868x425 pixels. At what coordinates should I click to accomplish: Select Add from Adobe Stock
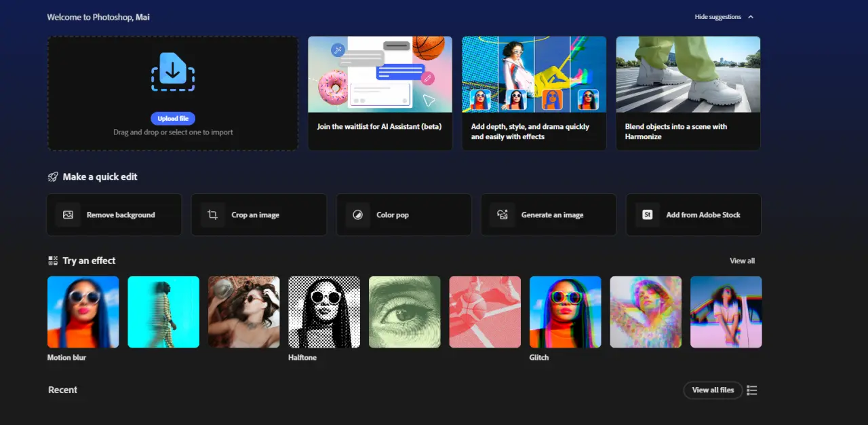[x=693, y=215]
